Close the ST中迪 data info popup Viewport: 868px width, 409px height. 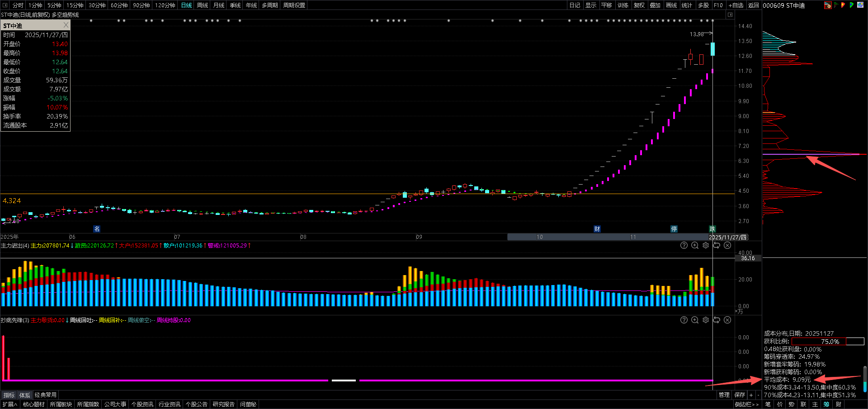[x=66, y=25]
